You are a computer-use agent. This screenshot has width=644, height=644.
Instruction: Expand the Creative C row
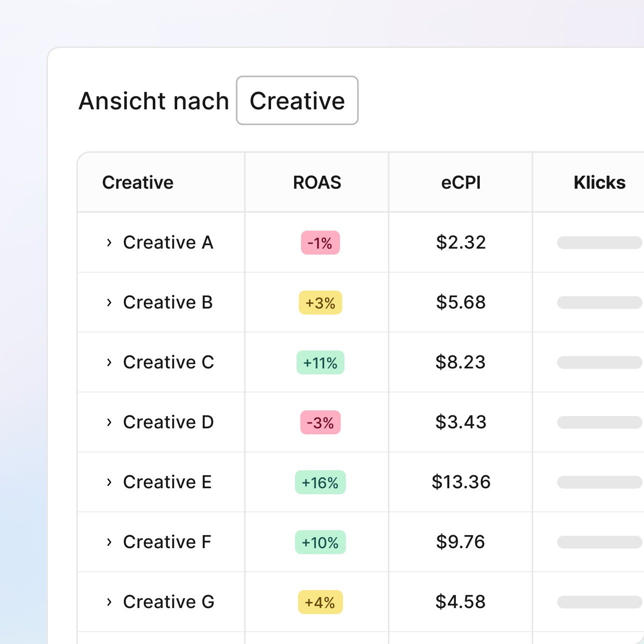point(109,362)
